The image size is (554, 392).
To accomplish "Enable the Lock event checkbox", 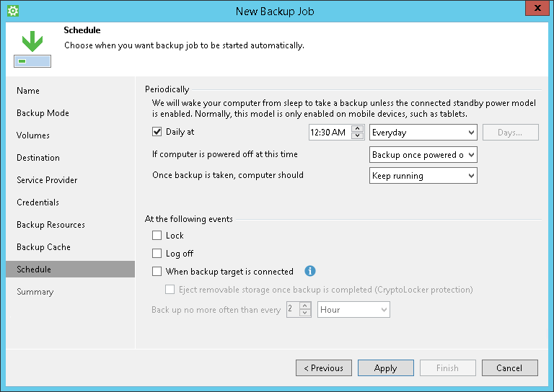I will [x=157, y=236].
